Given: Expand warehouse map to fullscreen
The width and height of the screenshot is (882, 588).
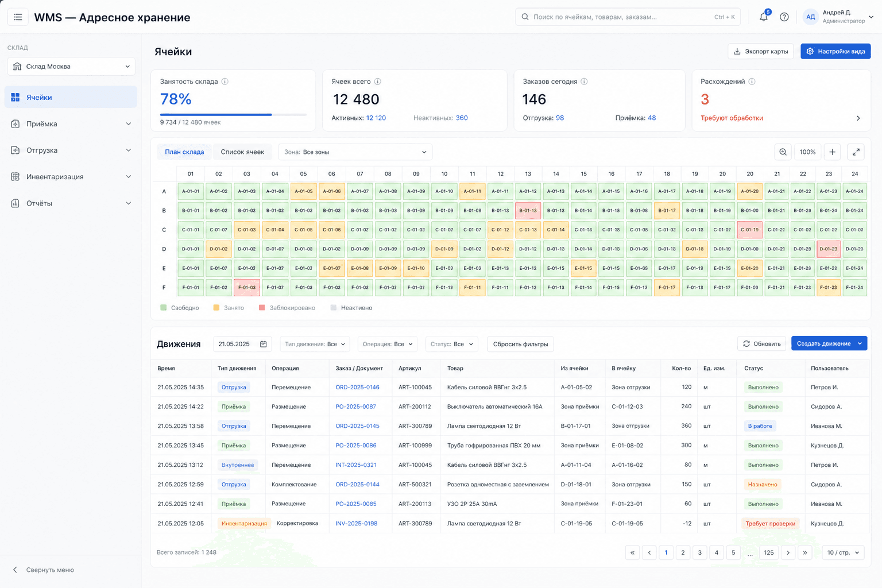Looking at the screenshot, I should [x=856, y=152].
